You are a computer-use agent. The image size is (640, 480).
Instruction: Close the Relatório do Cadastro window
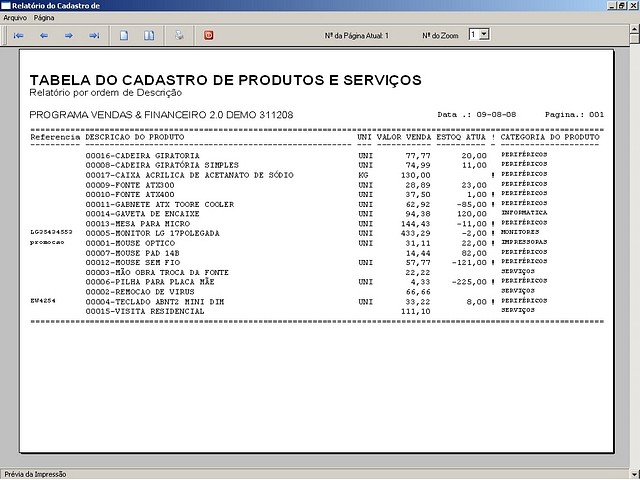click(x=631, y=6)
